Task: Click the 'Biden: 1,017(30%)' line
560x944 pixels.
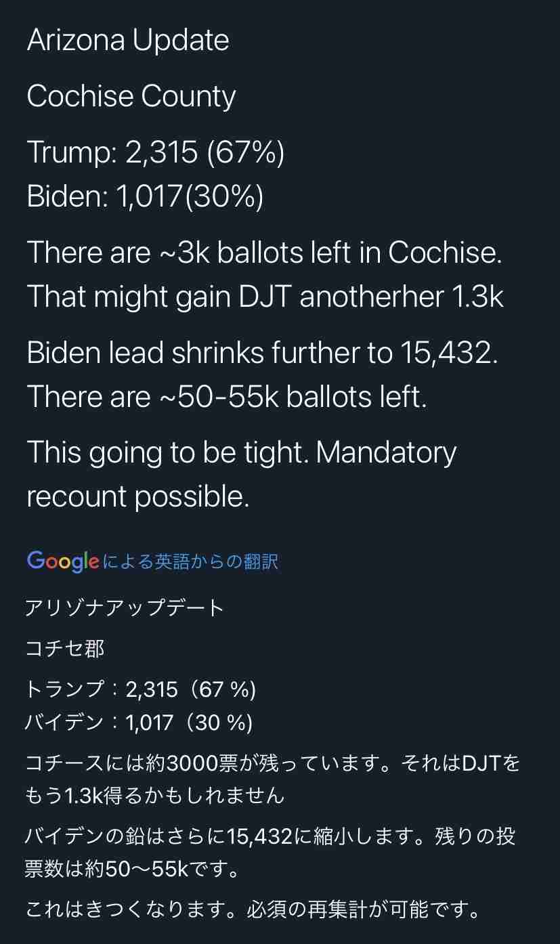Action: point(145,197)
